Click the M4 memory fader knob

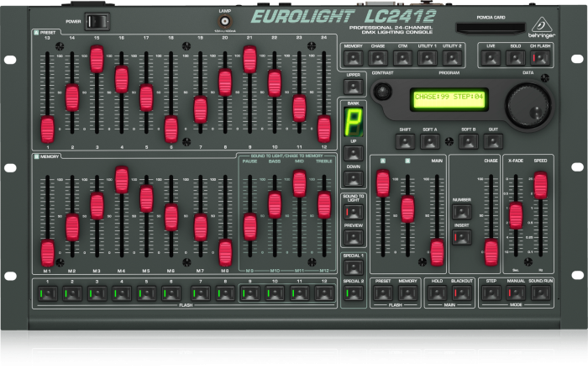122,180
